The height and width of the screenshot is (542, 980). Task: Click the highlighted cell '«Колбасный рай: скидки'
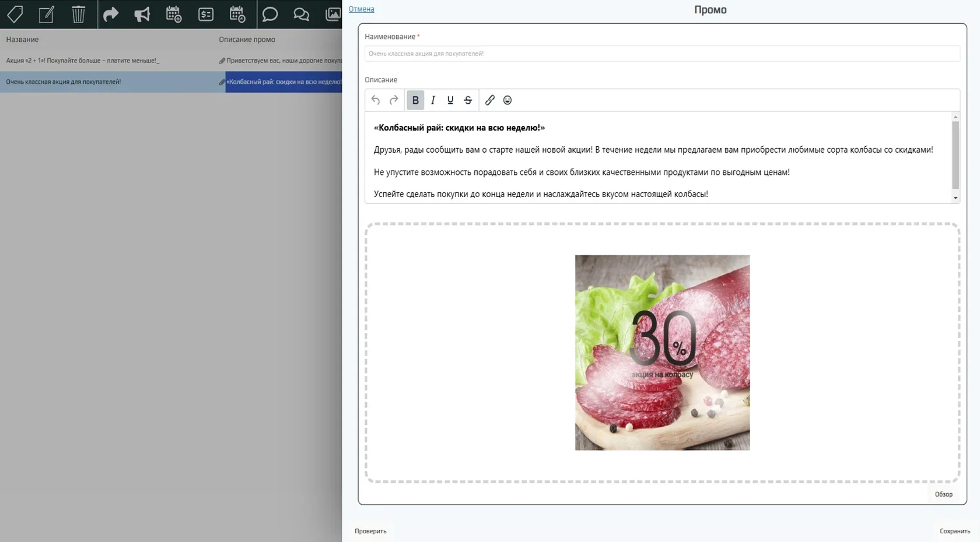283,82
